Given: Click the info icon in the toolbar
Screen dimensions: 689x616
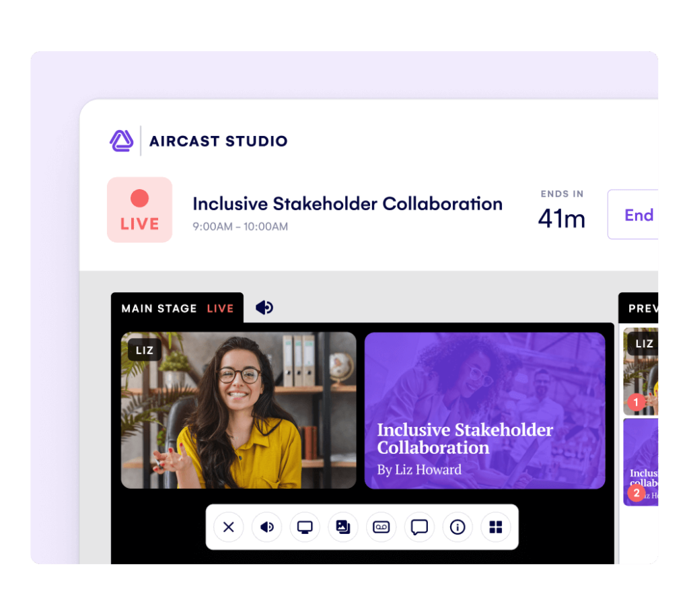Looking at the screenshot, I should point(458,527).
